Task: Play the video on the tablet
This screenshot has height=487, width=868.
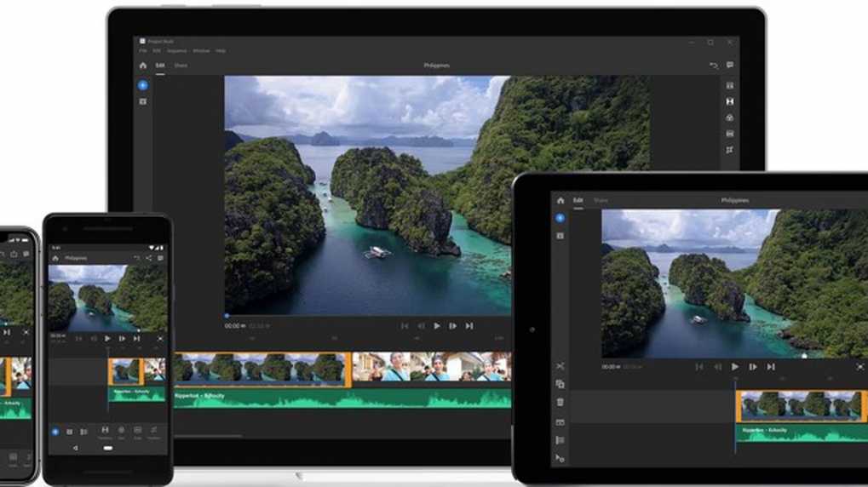Action: [735, 366]
